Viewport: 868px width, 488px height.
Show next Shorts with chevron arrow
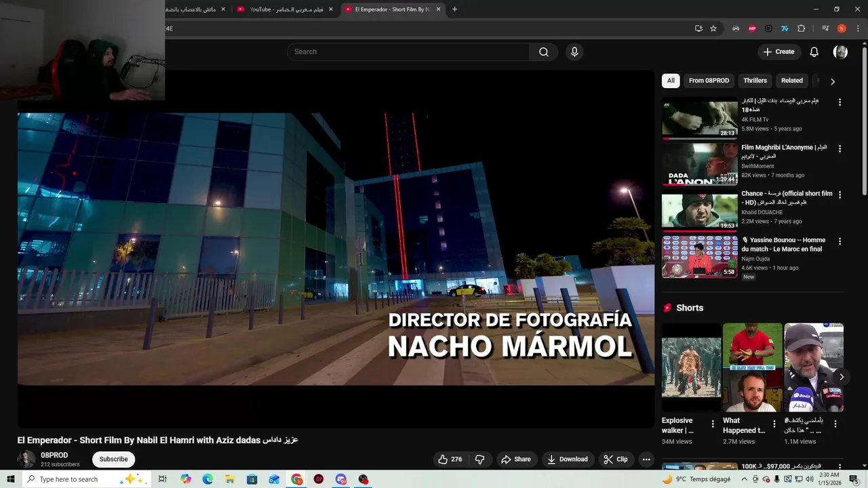pyautogui.click(x=842, y=377)
